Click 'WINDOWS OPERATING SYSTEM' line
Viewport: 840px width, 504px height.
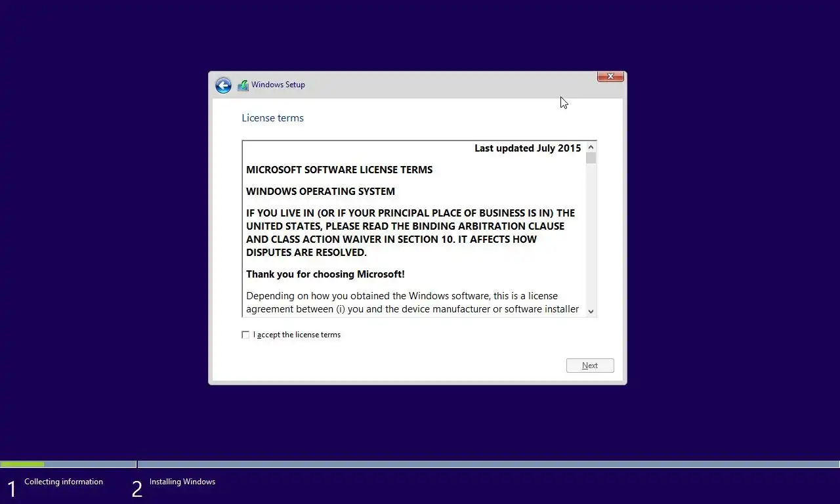pyautogui.click(x=320, y=192)
